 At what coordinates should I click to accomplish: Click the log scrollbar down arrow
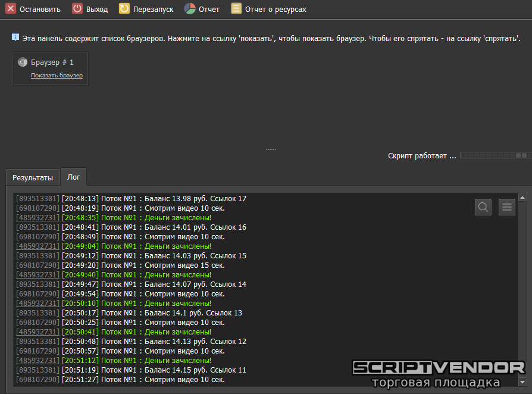[522, 382]
